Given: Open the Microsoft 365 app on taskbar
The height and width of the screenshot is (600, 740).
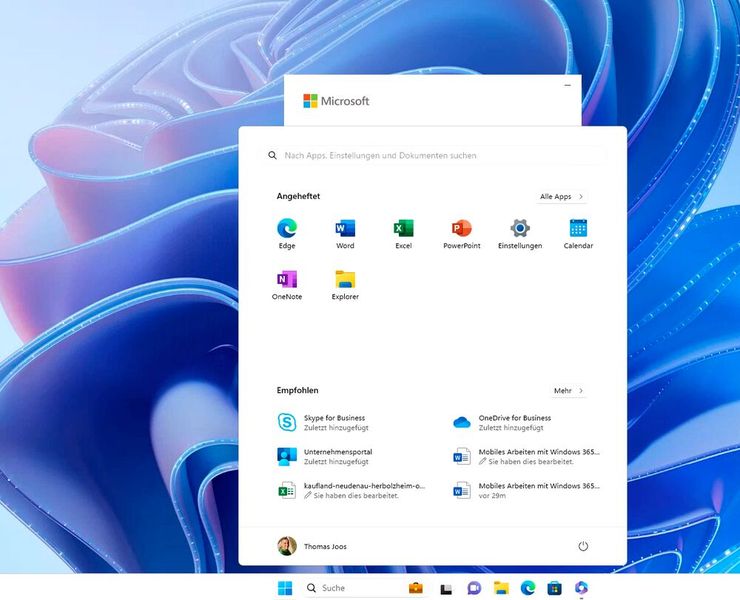Looking at the screenshot, I should [581, 588].
